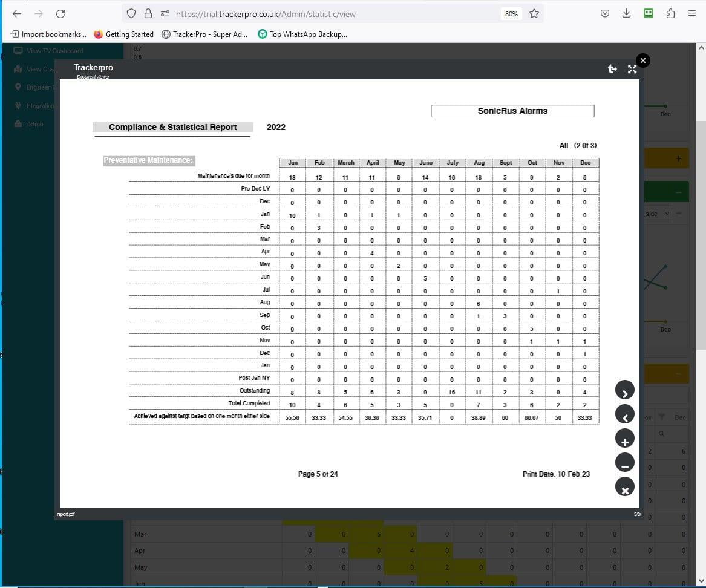This screenshot has height=588, width=706.
Task: Go to previous page in document viewer
Action: (625, 415)
